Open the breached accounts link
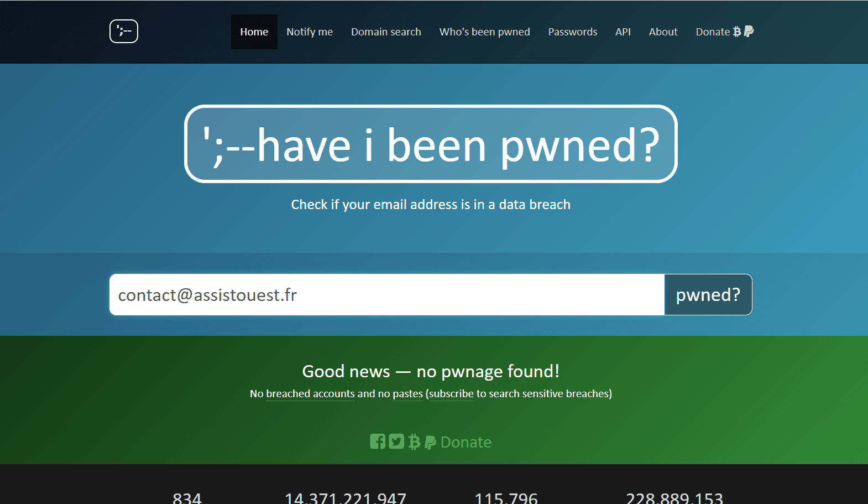 click(310, 393)
